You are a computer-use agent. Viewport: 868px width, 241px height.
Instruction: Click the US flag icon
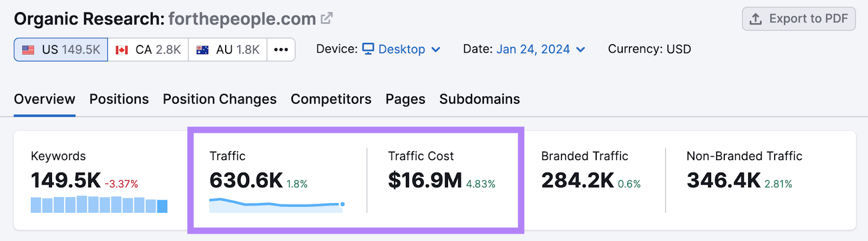[28, 50]
